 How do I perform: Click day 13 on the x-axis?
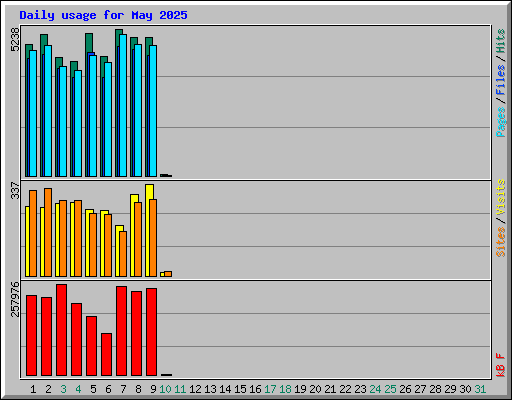point(210,389)
